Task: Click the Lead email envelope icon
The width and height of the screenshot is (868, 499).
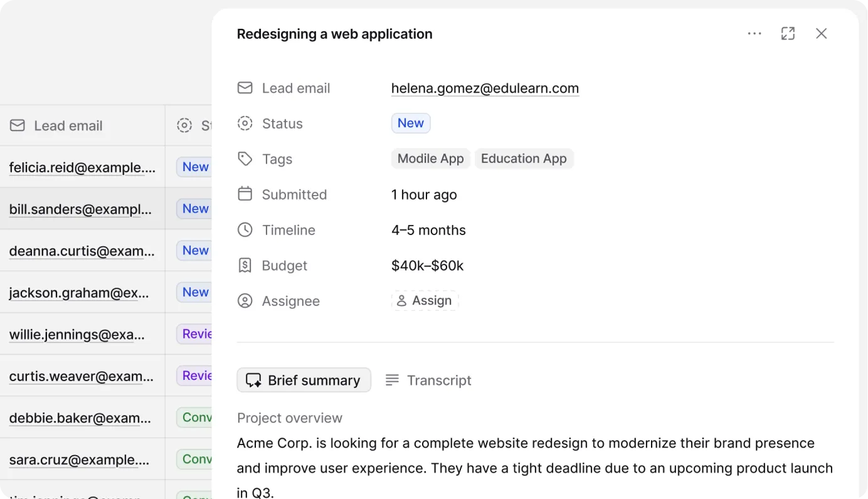Action: (x=245, y=88)
